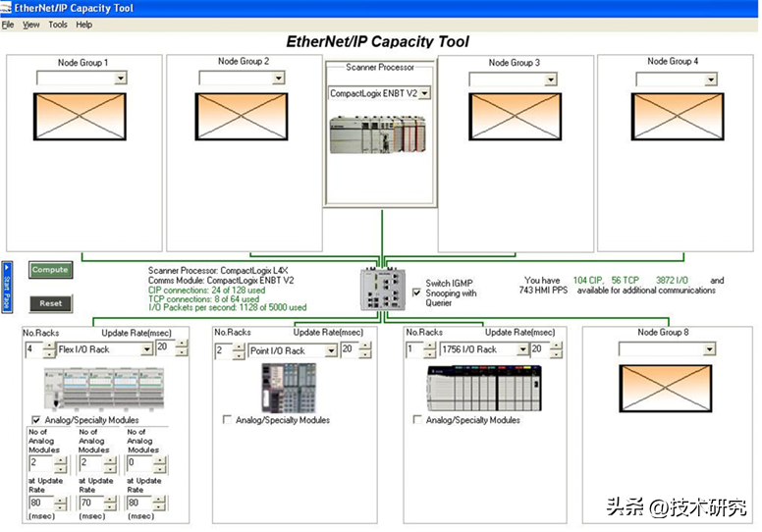The width and height of the screenshot is (762, 532).
Task: Click Node Group 1 empty placeholder image
Action: click(81, 117)
